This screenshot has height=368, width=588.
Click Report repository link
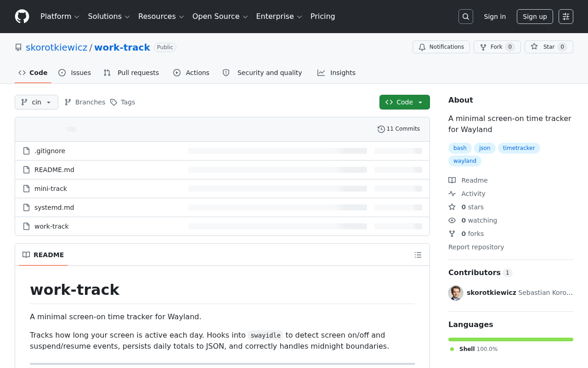pos(476,247)
